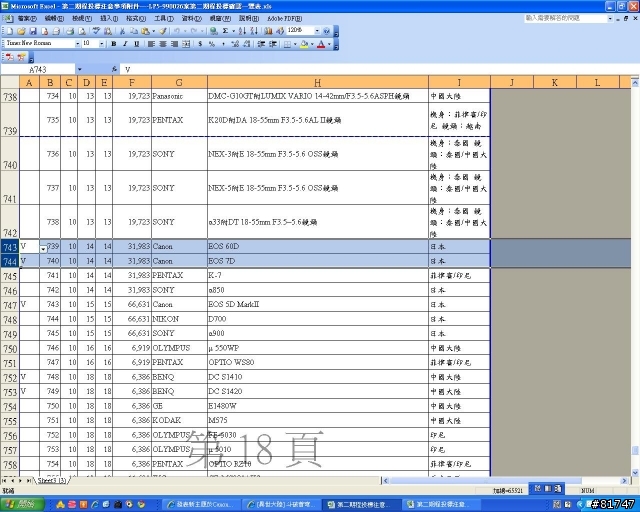Activate the Format Painter brush
Screen dimensions: 640x512
163,31
